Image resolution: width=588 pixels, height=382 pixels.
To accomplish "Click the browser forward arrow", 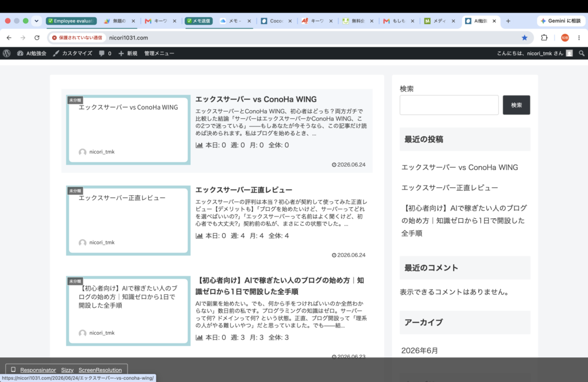I will [23, 37].
